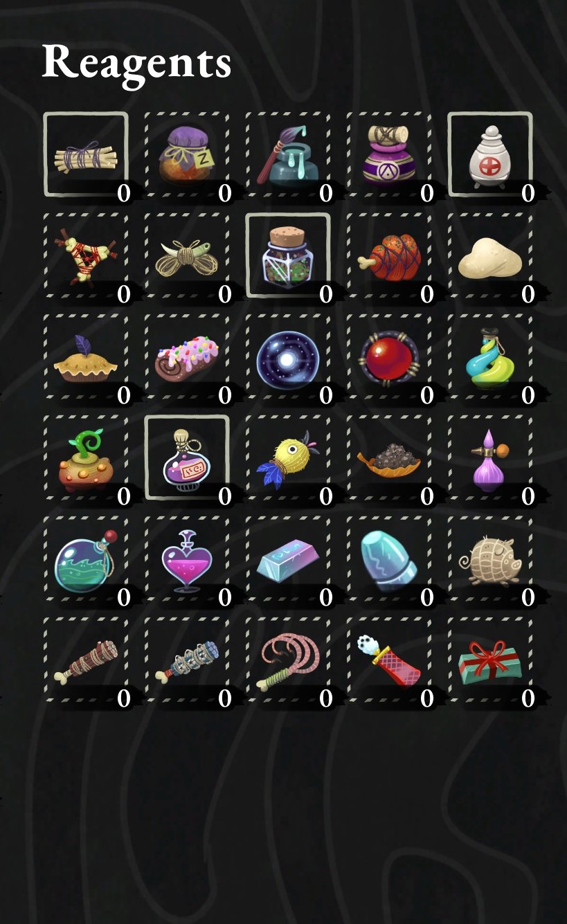
Task: Choose the pink heart-shaped potion bottle
Action: click(x=187, y=559)
